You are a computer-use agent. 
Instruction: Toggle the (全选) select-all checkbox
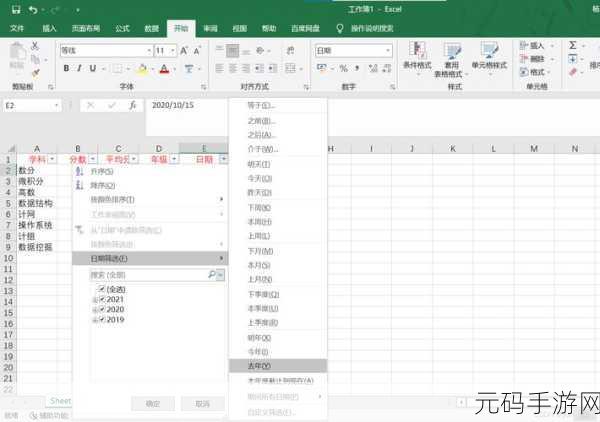[x=102, y=289]
